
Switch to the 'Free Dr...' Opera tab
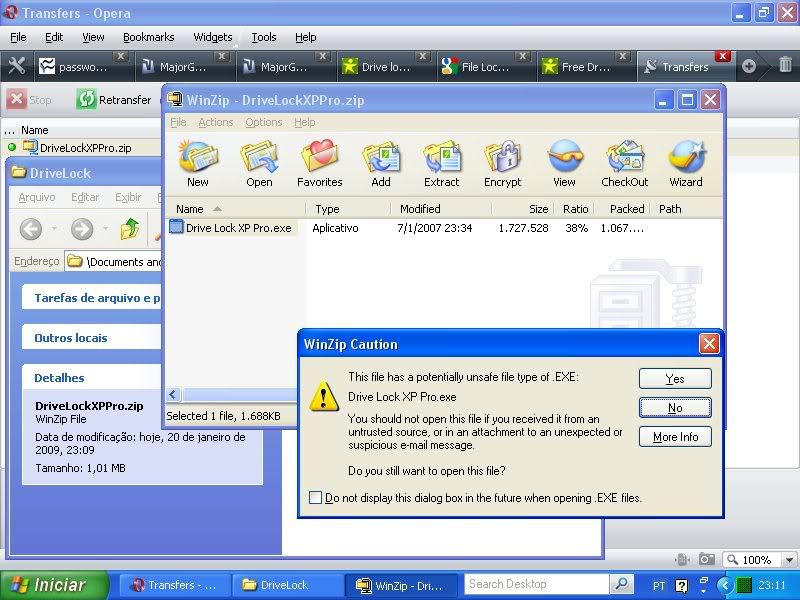(586, 66)
